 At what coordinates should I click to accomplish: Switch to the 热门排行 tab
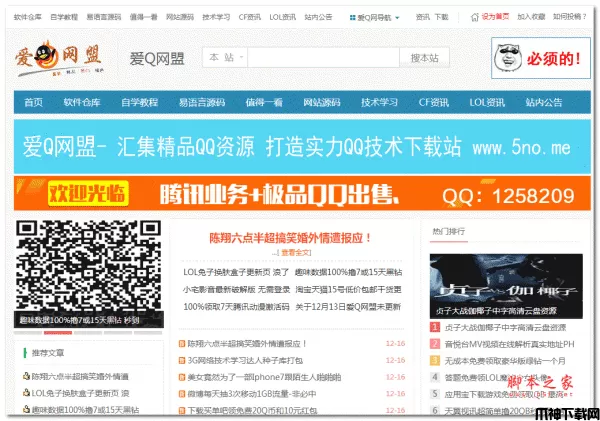pyautogui.click(x=448, y=232)
